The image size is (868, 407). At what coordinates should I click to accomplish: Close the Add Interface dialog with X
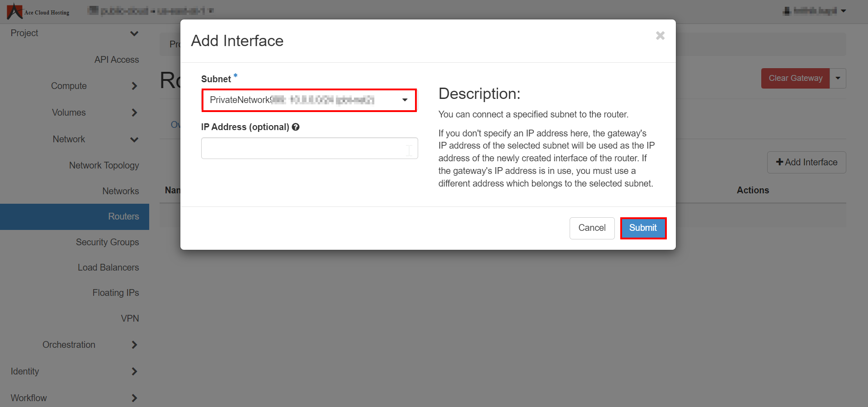pyautogui.click(x=660, y=36)
